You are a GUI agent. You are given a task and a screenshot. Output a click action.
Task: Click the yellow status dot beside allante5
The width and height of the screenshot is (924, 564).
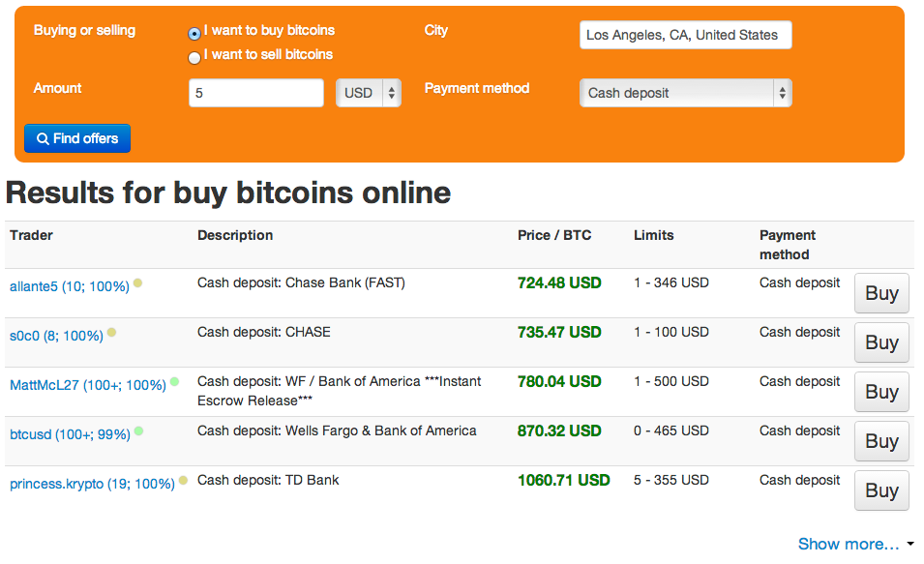tap(137, 283)
